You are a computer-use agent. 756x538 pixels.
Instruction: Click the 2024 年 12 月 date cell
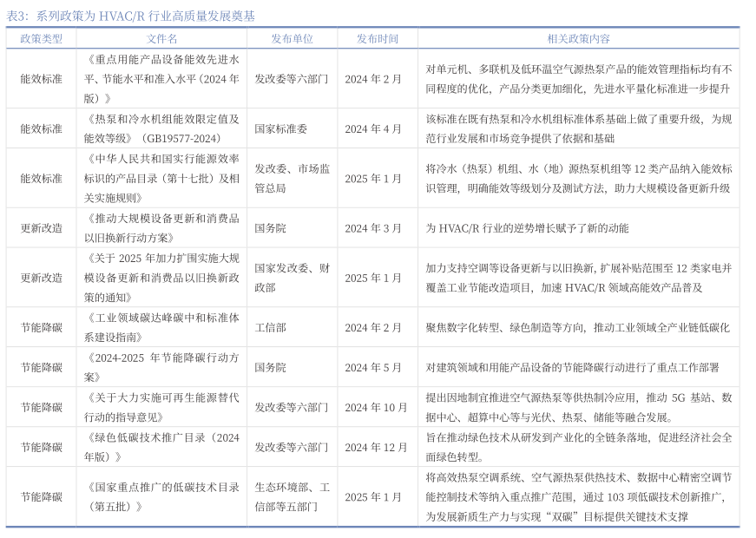tap(376, 447)
